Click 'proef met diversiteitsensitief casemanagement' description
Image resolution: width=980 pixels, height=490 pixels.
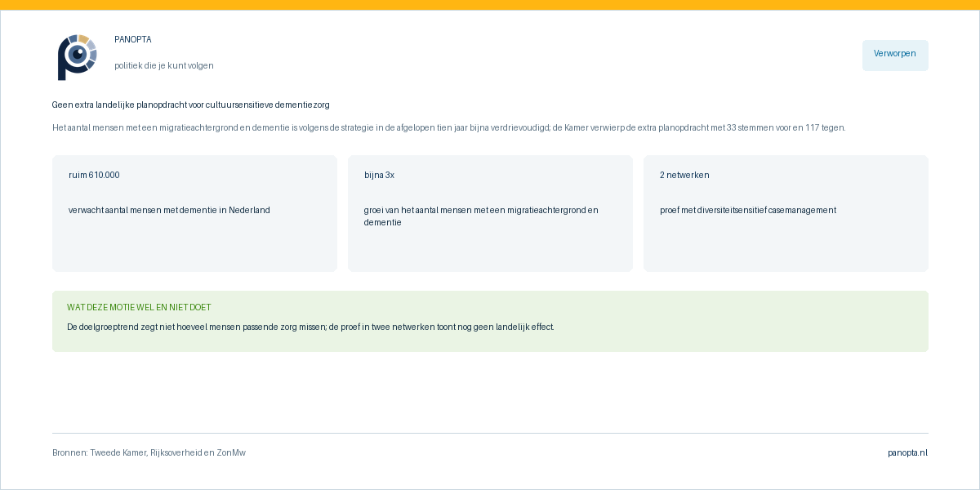[x=748, y=211]
